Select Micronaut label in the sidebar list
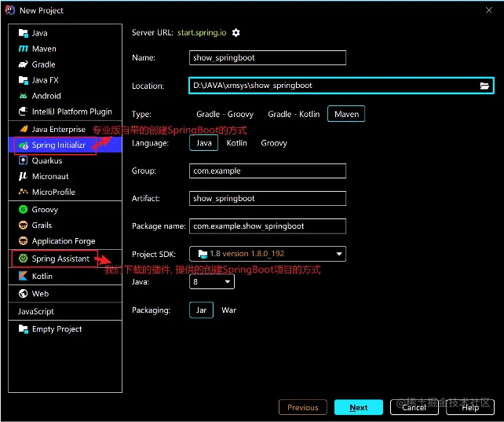The width and height of the screenshot is (504, 422). coord(50,176)
